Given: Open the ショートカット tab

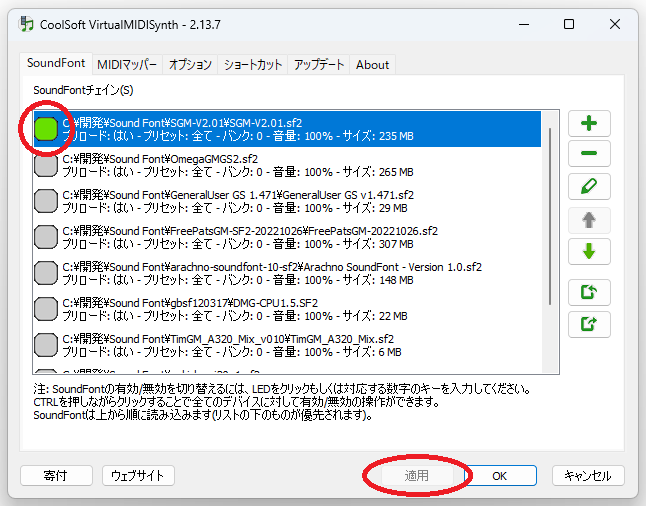Looking at the screenshot, I should tap(253, 65).
